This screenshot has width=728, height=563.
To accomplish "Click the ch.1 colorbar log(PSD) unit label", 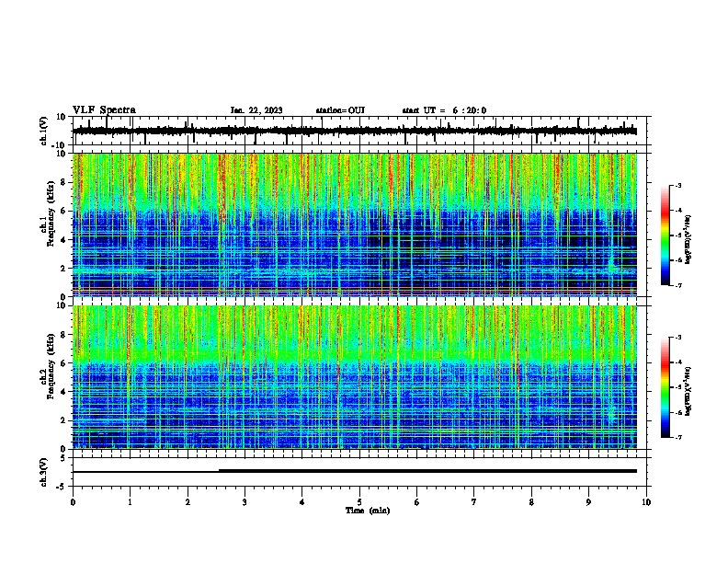I will click(x=688, y=239).
